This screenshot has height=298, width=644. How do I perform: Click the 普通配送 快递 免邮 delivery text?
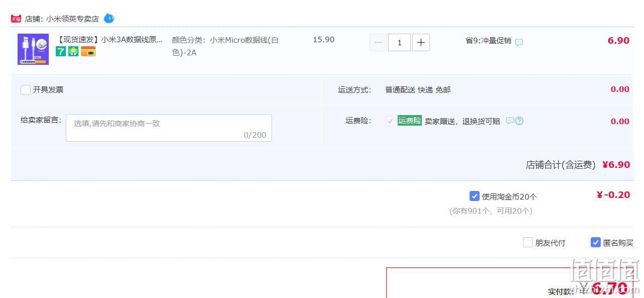pos(418,90)
